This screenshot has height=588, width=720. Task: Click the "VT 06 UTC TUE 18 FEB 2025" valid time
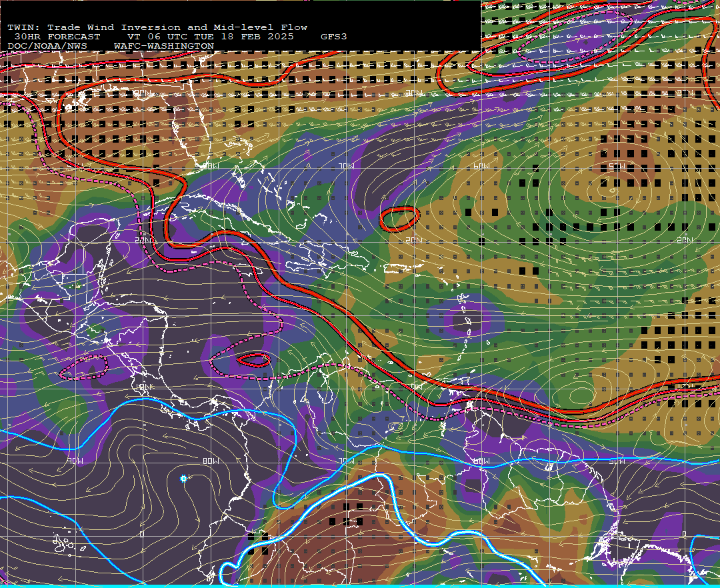(x=210, y=37)
